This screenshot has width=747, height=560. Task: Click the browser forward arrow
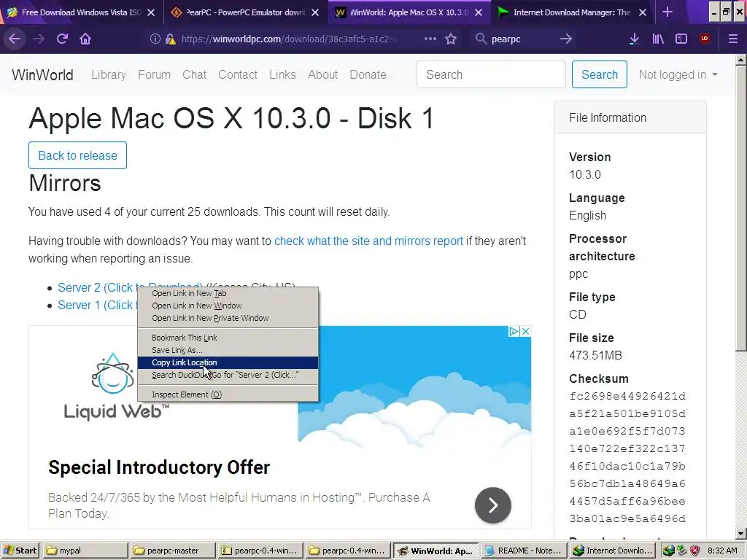(x=39, y=39)
